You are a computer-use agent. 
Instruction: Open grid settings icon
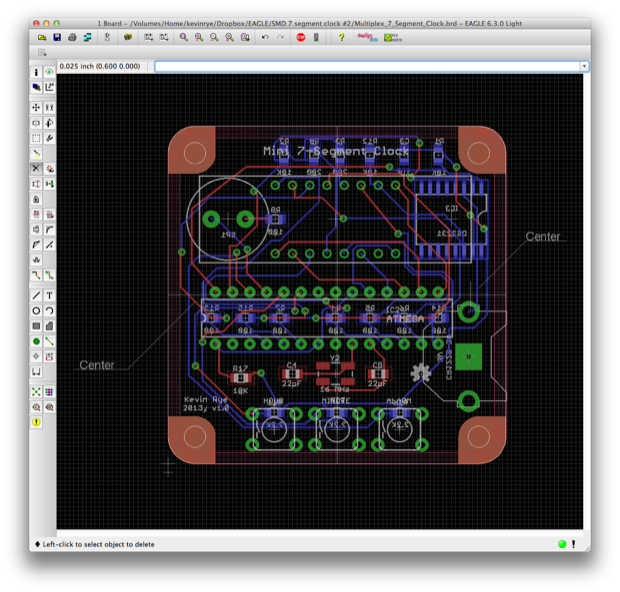click(42, 52)
